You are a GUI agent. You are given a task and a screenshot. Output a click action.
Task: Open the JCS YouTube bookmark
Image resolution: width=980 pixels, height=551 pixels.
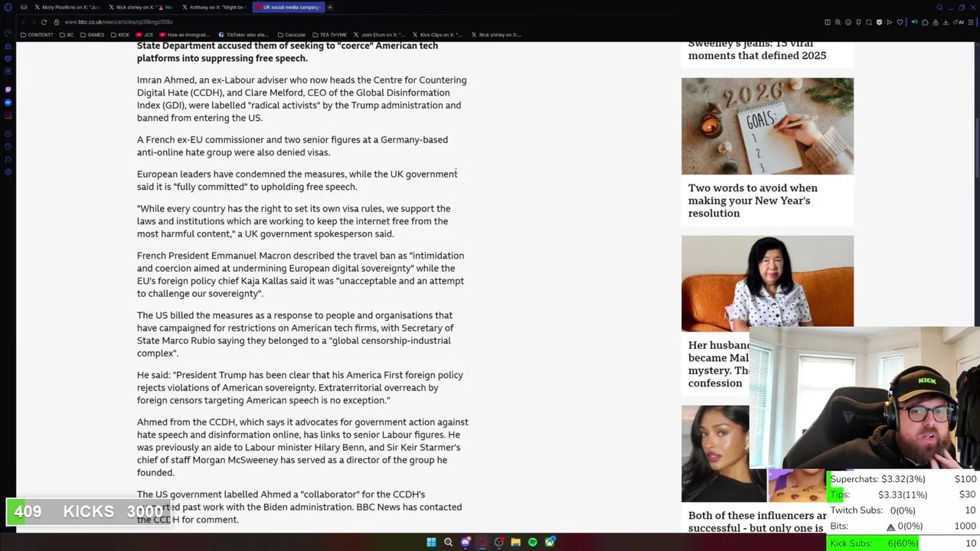pos(145,34)
